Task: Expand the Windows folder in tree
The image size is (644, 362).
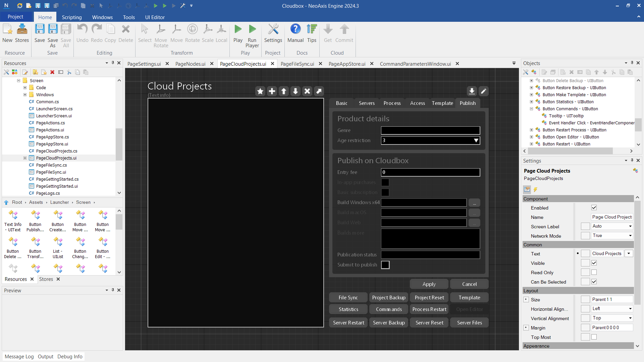Action: tap(25, 95)
